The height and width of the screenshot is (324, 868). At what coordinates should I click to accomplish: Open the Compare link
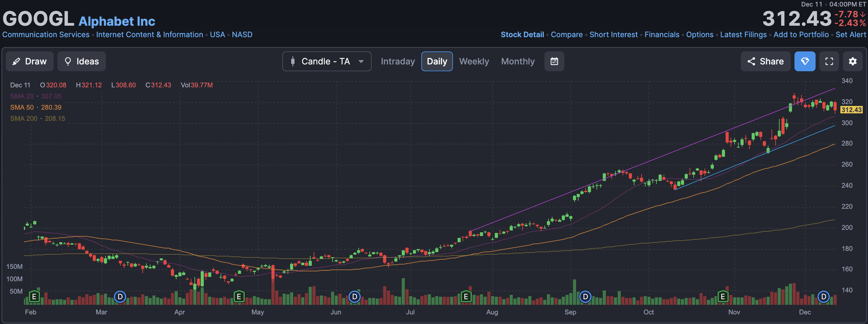[x=567, y=35]
